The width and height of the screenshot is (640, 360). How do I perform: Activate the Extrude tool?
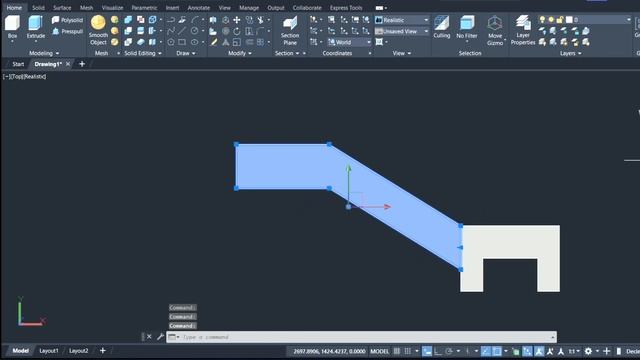(36, 27)
